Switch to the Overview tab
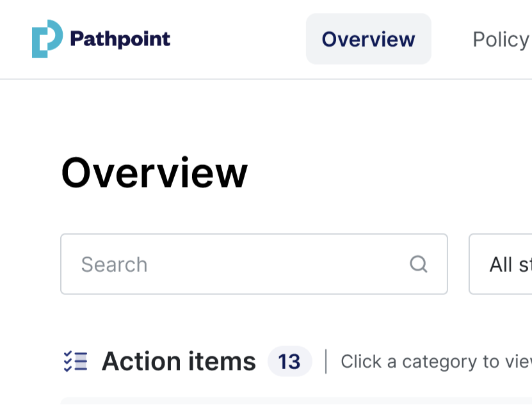The width and height of the screenshot is (532, 405). [x=368, y=39]
